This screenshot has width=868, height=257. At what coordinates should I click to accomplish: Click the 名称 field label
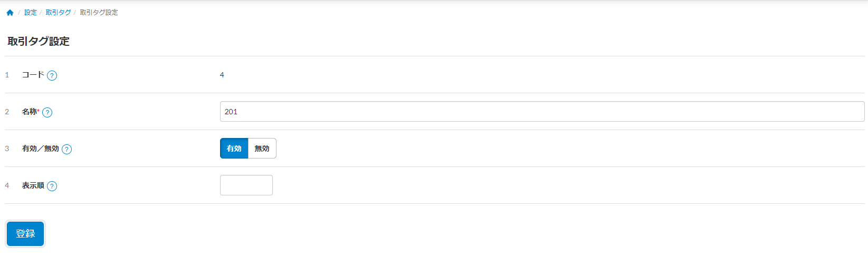tap(30, 112)
